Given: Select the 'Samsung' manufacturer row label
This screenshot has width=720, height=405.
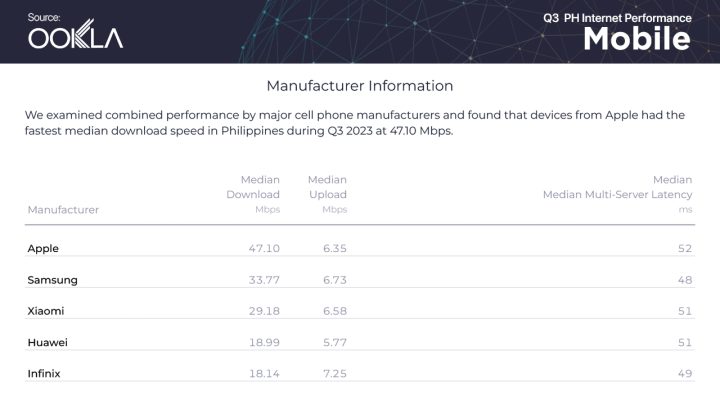Looking at the screenshot, I should [52, 280].
